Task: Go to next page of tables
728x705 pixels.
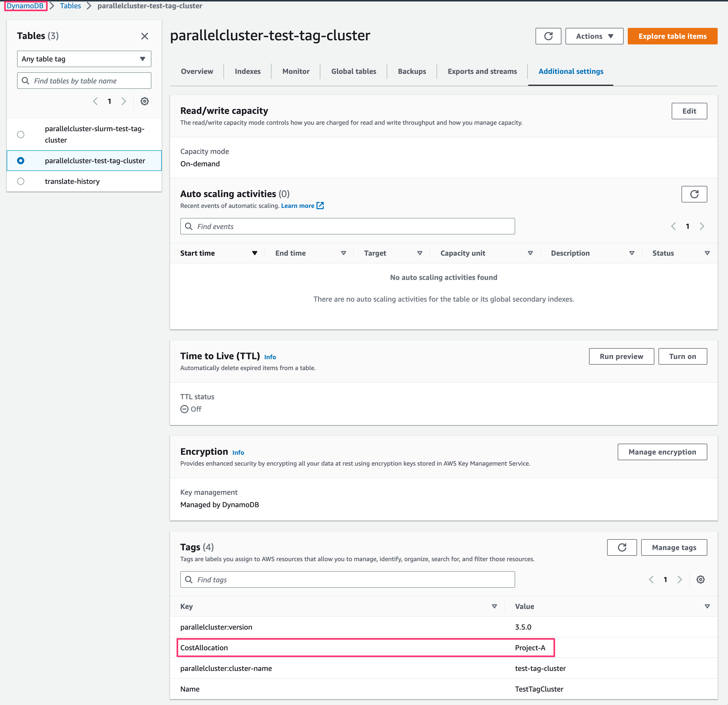Action: (x=124, y=101)
